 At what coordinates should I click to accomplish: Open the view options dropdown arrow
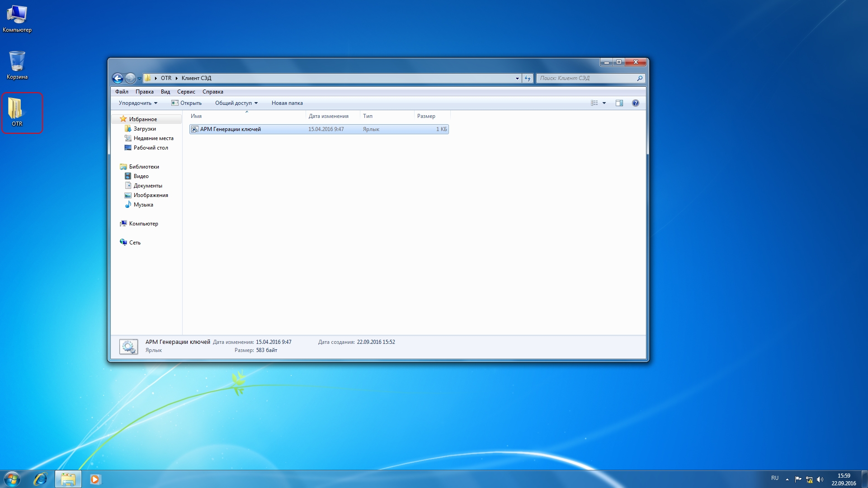pyautogui.click(x=604, y=103)
